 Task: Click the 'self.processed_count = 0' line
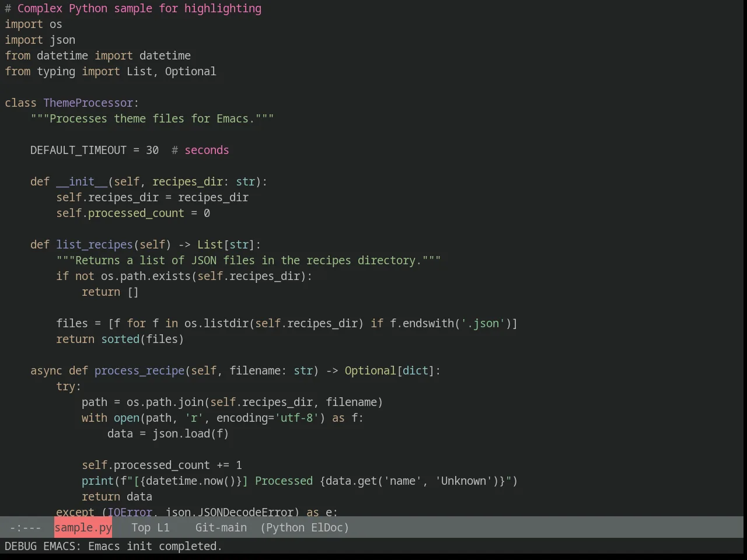pos(133,213)
